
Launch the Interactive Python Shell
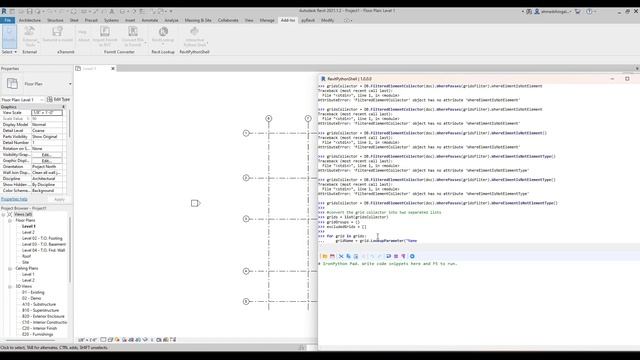[194, 36]
